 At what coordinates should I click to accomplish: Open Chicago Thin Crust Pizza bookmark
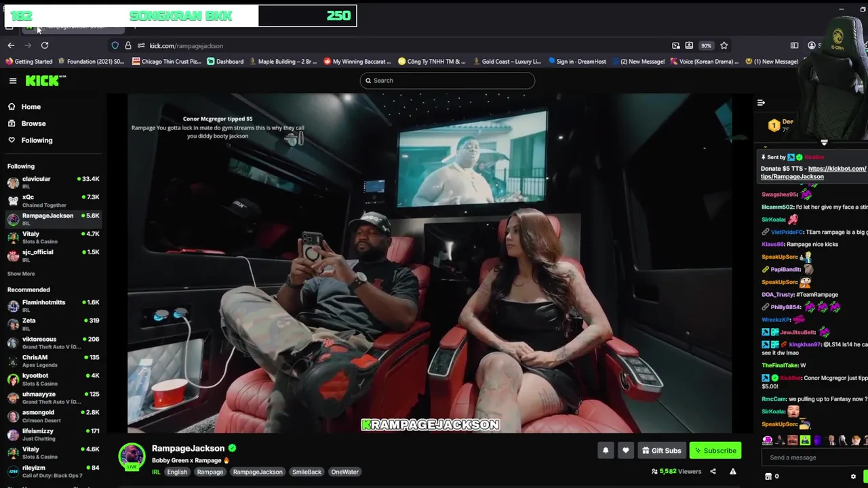click(x=167, y=61)
